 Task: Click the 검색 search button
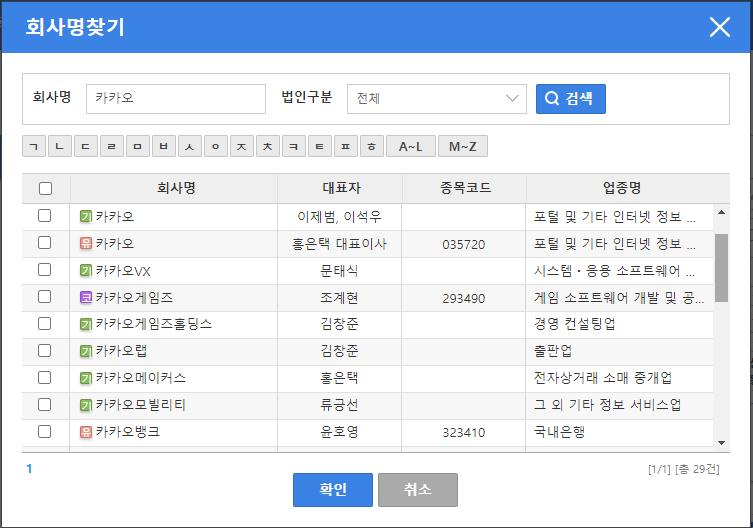pyautogui.click(x=571, y=99)
